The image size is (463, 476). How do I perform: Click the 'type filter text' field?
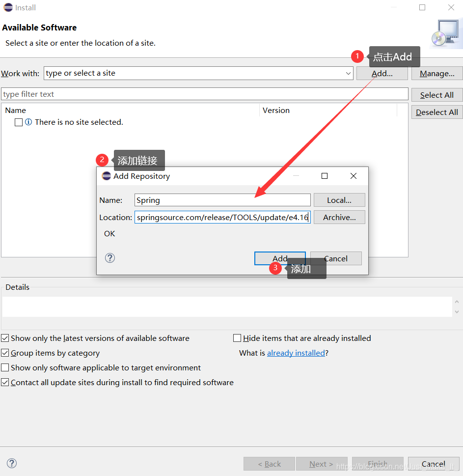[x=205, y=94]
